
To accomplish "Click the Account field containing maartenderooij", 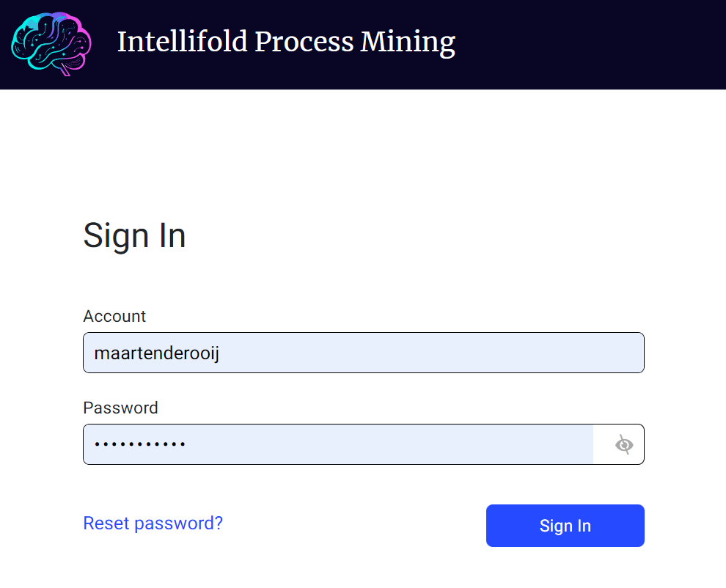I will pos(363,352).
